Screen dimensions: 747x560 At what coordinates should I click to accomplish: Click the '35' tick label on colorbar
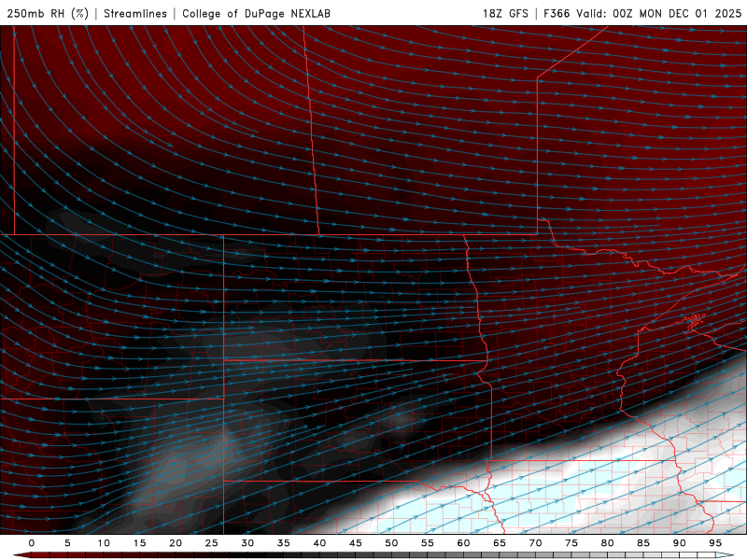tap(284, 543)
